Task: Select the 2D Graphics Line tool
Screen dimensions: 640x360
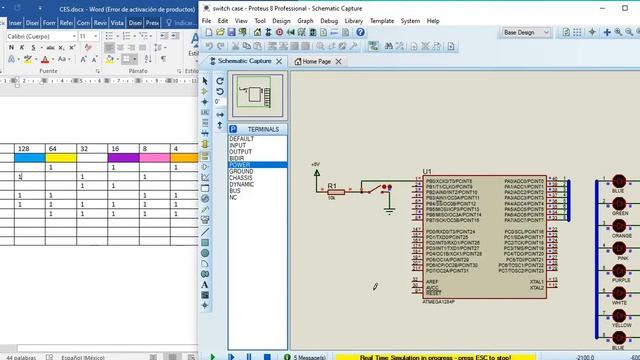Action: [205, 232]
